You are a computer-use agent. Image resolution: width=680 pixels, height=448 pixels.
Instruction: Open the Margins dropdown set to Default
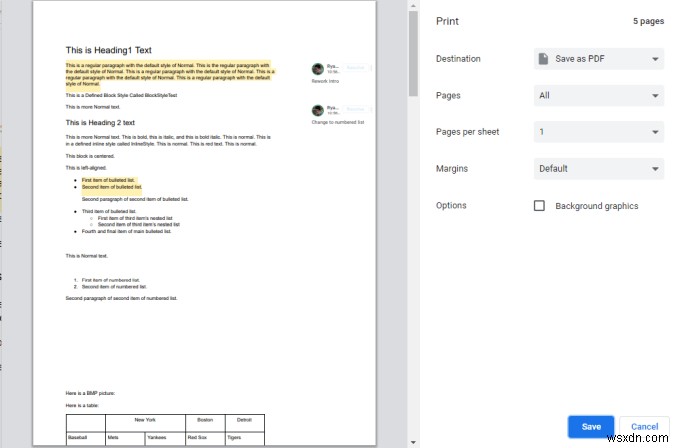tap(598, 169)
